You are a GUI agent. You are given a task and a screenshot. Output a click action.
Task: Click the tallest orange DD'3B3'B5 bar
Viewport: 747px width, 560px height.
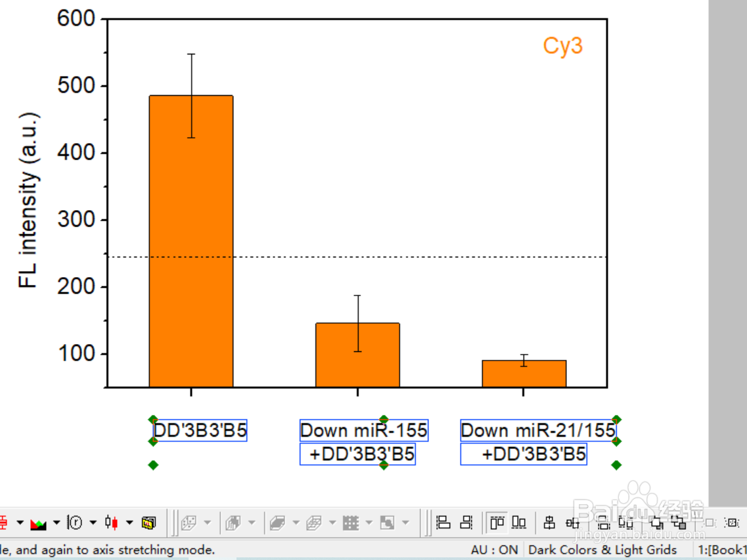(191, 242)
